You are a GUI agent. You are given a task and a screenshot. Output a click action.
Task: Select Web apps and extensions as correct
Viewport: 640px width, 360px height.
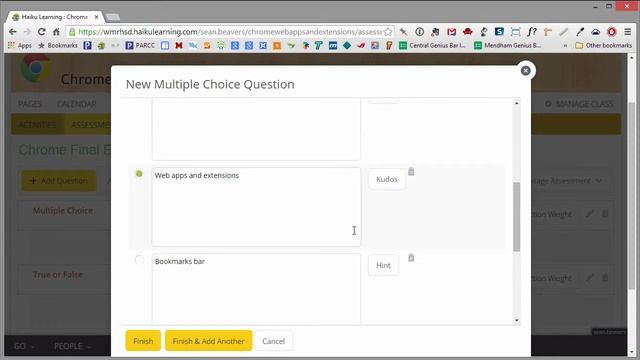[139, 173]
